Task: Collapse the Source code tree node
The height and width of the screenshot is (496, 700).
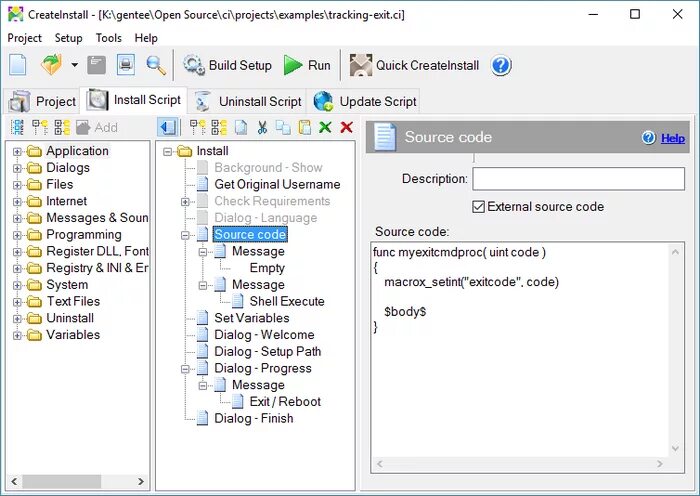Action: [x=185, y=235]
